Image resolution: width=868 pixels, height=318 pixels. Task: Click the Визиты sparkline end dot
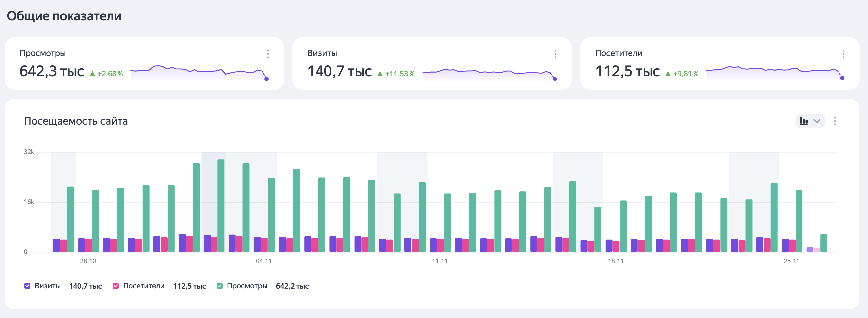click(555, 79)
